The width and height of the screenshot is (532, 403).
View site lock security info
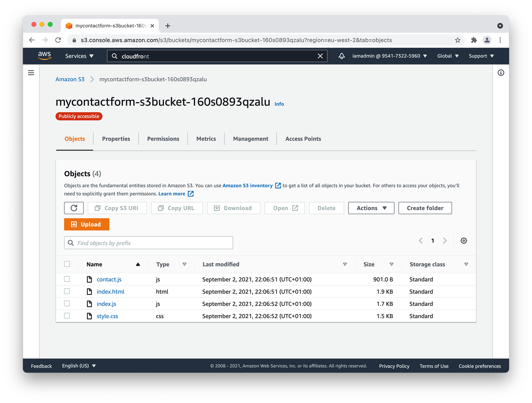click(x=74, y=40)
